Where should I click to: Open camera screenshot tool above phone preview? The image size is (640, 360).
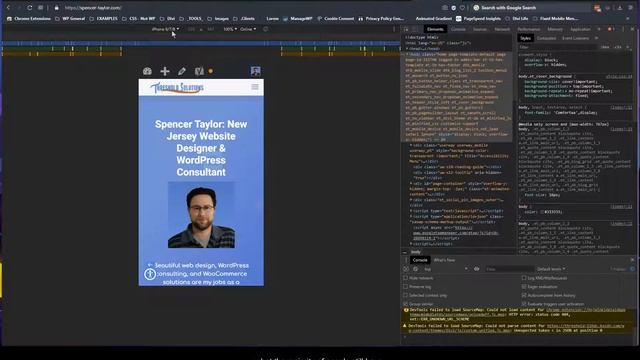click(147, 71)
